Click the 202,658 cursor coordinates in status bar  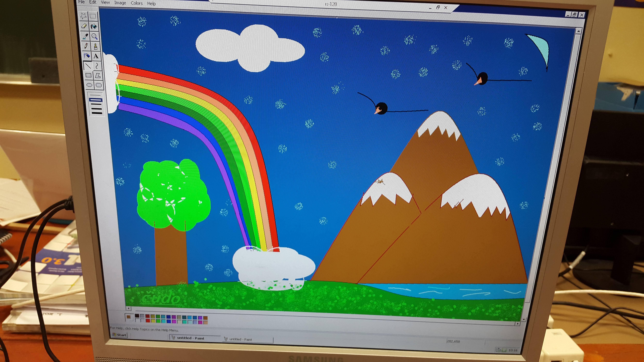click(x=453, y=341)
